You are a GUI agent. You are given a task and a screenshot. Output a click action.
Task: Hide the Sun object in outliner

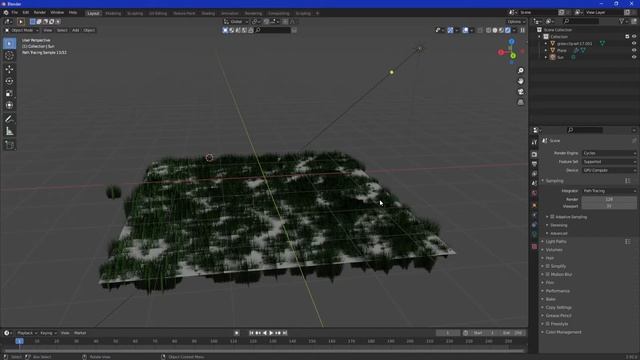(x=634, y=57)
